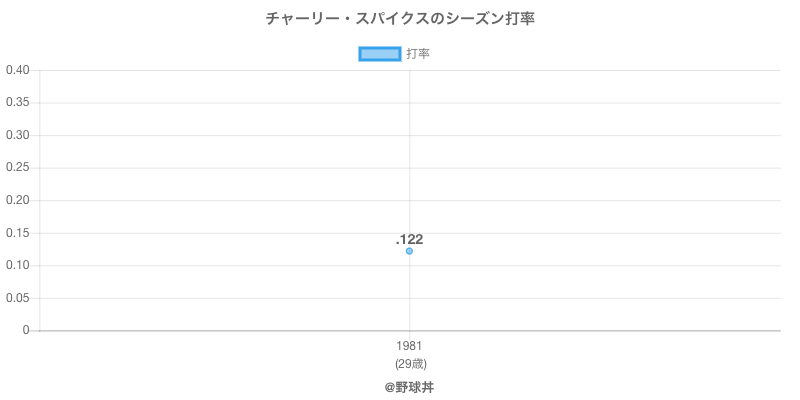
Task: Click the 1981 x-axis tick label
Action: coord(409,346)
